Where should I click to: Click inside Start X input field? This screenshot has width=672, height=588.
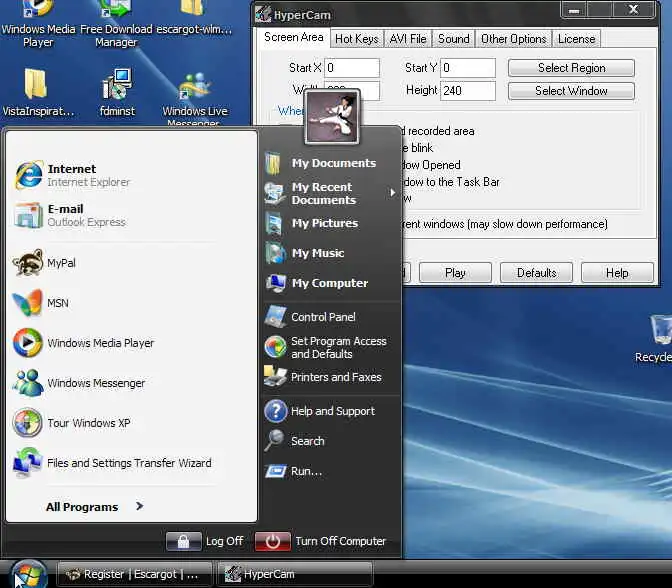[352, 68]
